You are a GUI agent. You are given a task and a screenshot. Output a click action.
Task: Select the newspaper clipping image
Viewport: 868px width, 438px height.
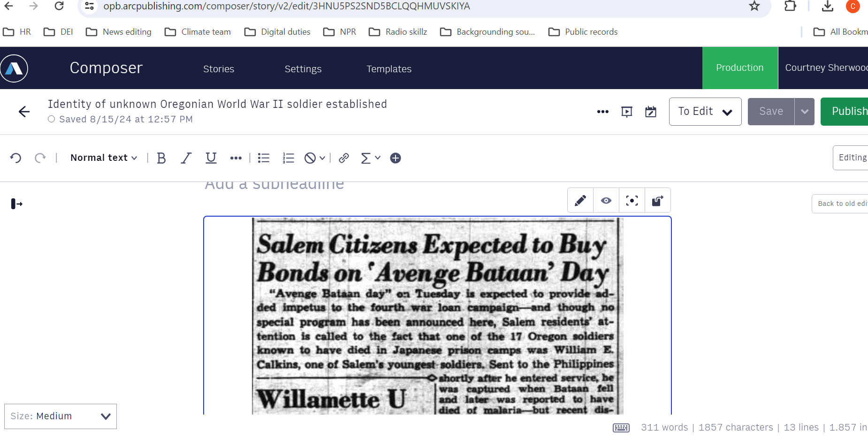click(x=437, y=316)
